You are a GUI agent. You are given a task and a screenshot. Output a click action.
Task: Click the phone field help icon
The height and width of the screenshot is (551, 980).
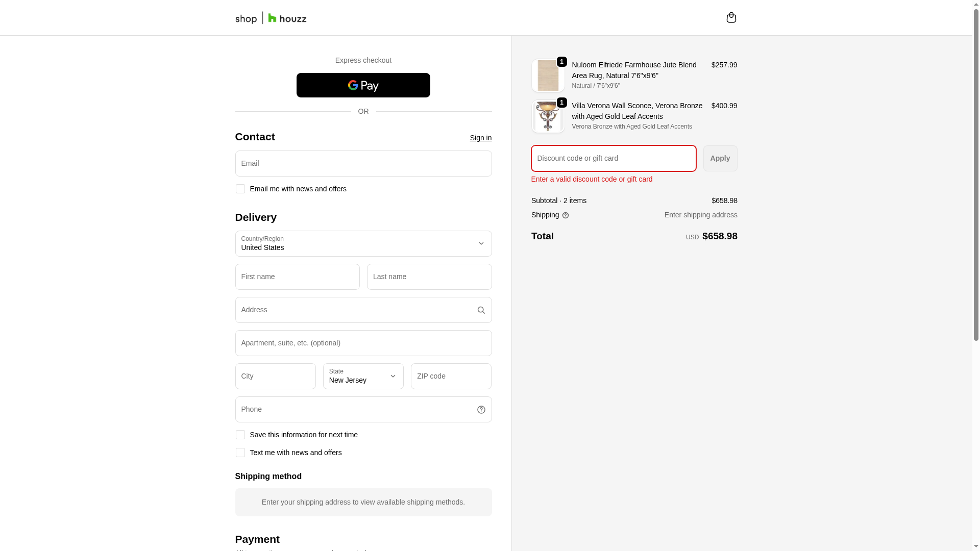(481, 410)
